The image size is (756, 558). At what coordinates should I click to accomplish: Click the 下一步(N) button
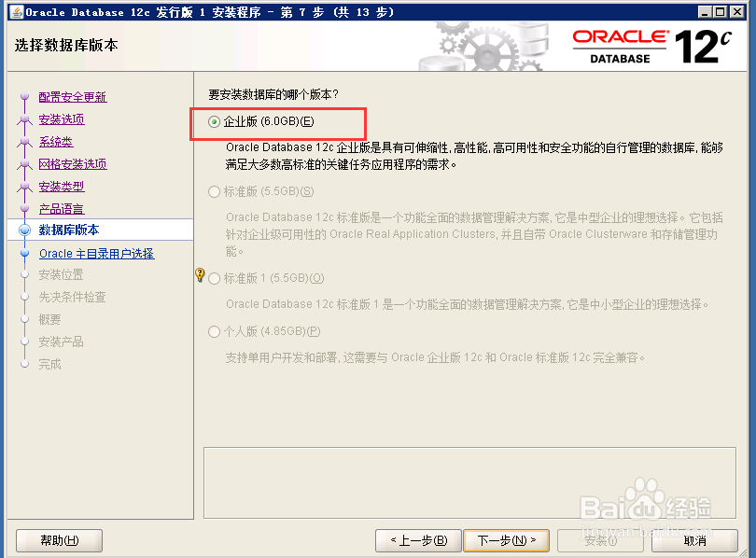coord(506,540)
